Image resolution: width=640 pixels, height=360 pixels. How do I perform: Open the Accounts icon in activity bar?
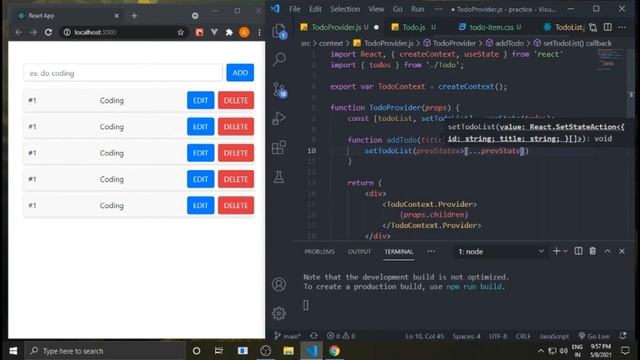pos(279,284)
